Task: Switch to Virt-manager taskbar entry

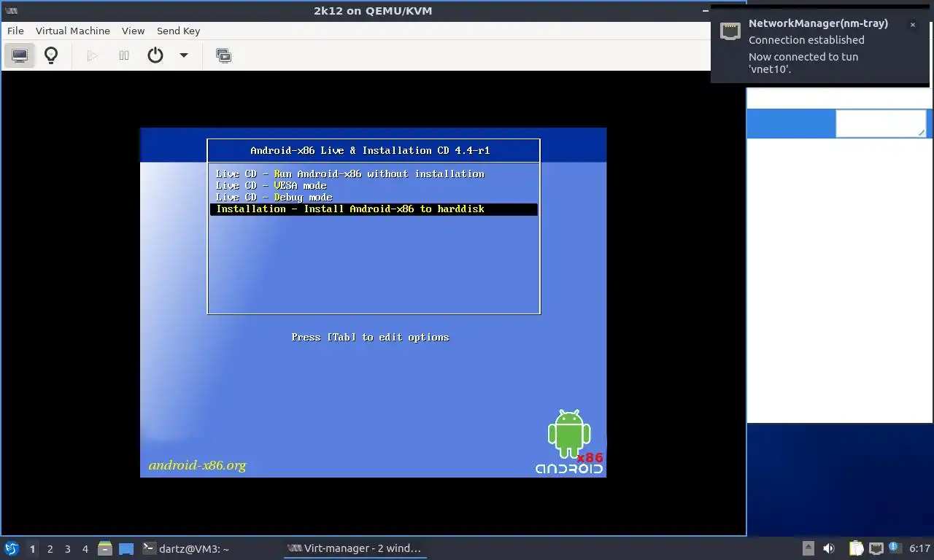Action: pos(354,548)
